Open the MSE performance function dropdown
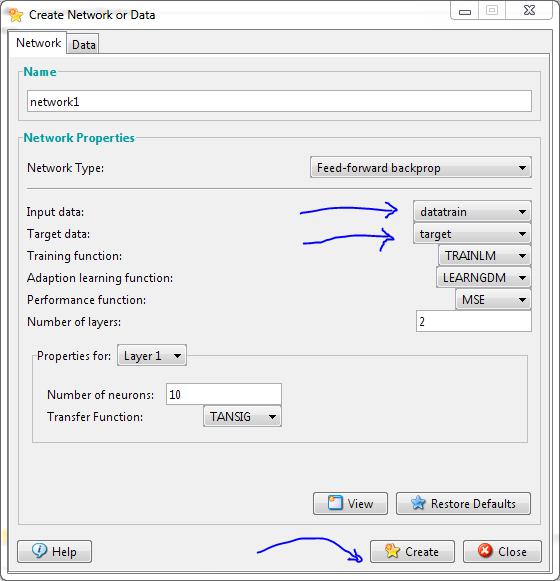The height and width of the screenshot is (581, 560). (x=493, y=299)
